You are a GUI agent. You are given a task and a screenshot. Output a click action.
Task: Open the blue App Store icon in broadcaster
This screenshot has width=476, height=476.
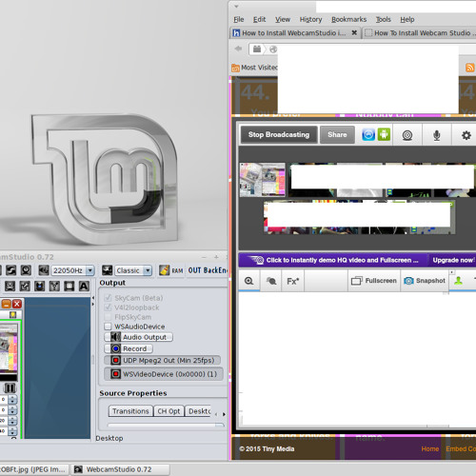[x=368, y=135]
